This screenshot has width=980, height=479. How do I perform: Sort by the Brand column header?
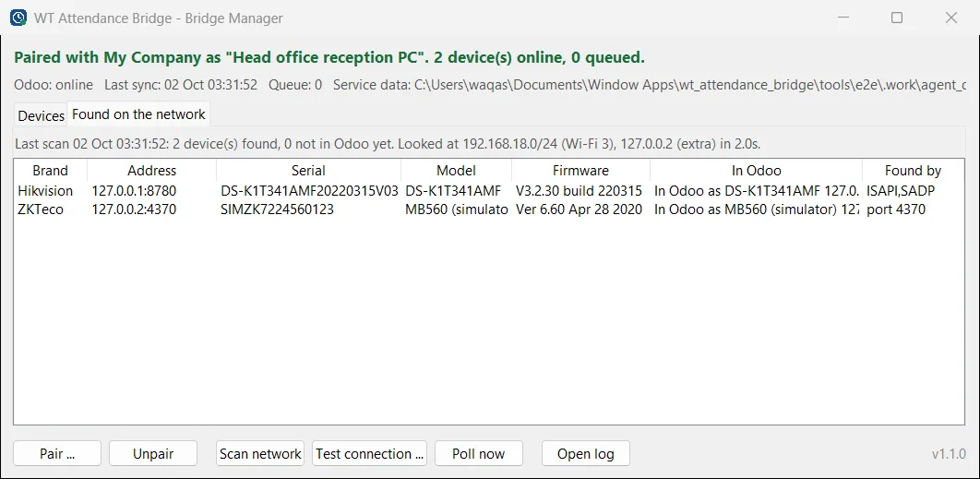(50, 170)
